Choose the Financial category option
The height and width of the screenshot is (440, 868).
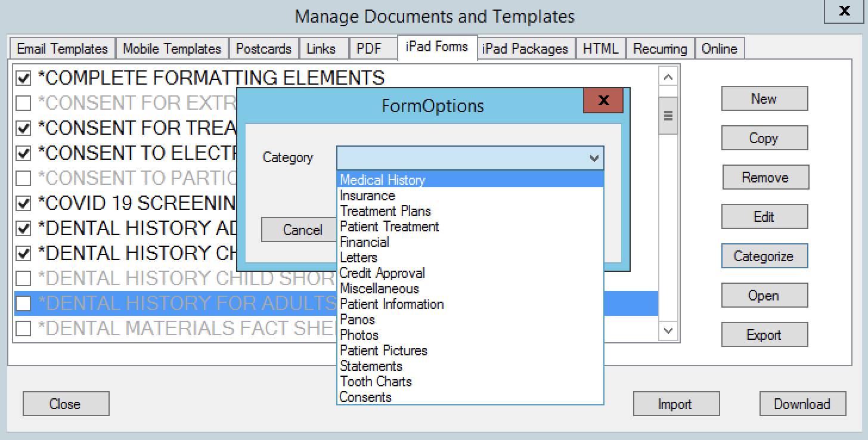click(470, 242)
